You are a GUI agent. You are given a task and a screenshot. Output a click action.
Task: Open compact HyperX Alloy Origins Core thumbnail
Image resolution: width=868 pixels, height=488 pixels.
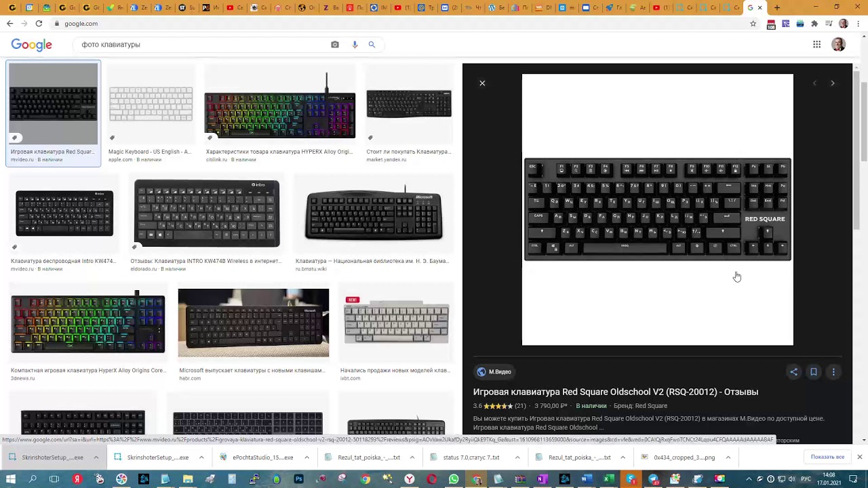point(87,323)
